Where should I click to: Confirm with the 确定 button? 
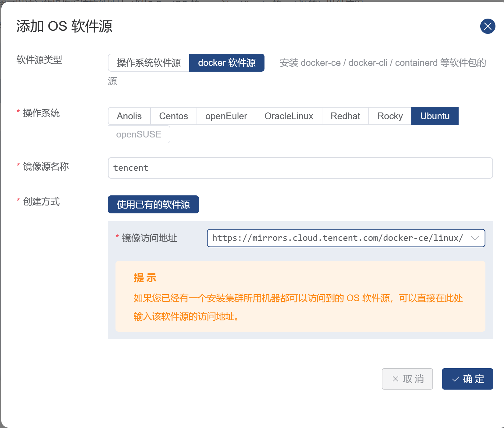(467, 379)
